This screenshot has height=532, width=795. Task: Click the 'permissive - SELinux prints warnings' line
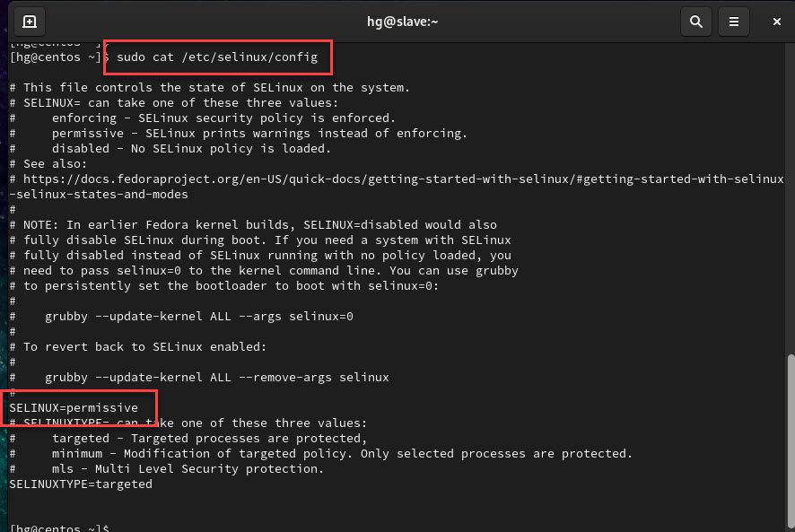click(259, 134)
